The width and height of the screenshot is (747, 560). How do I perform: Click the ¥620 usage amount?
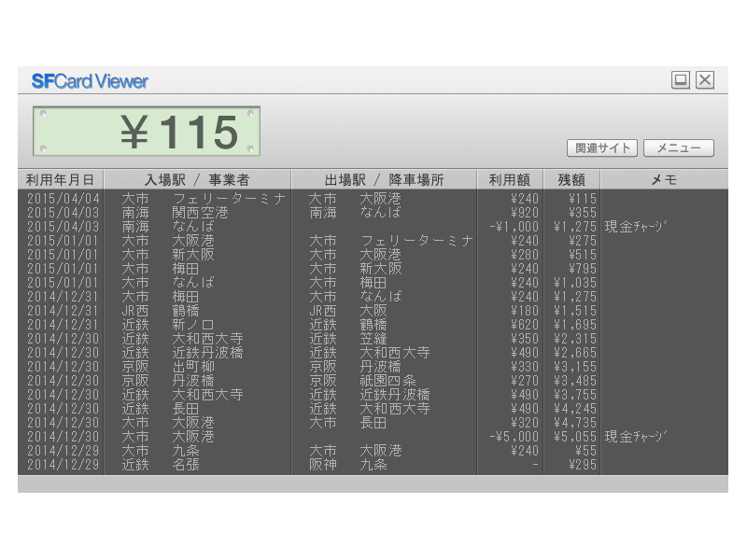(525, 325)
